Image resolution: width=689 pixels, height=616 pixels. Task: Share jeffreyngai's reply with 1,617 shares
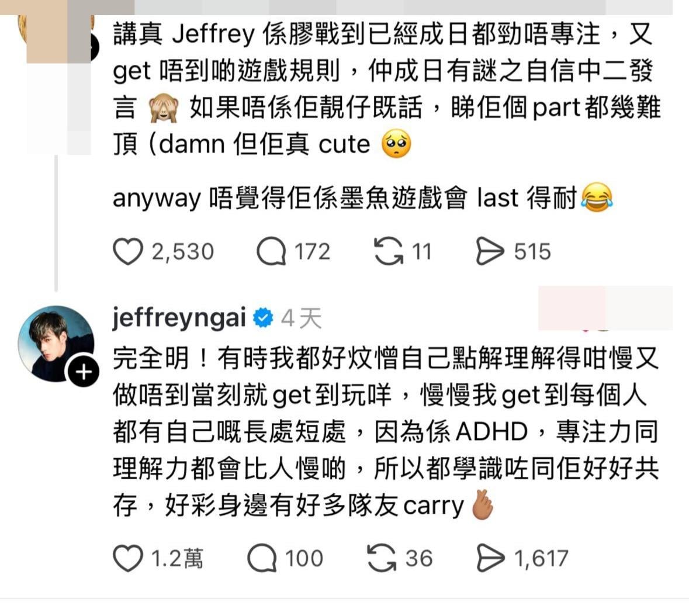(490, 558)
